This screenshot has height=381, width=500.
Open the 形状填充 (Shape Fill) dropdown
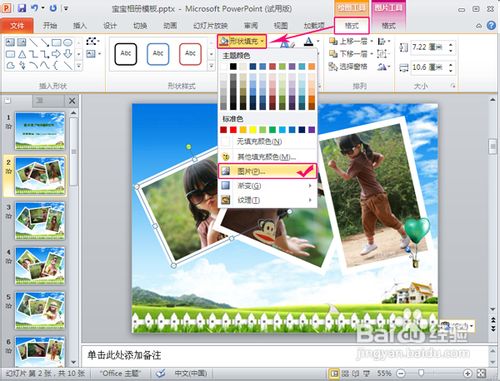point(242,41)
